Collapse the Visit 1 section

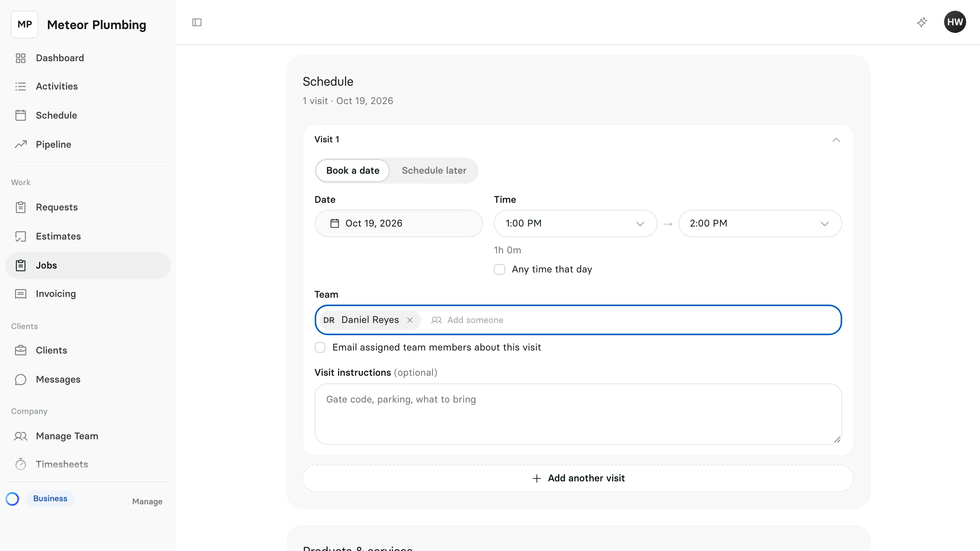(836, 140)
